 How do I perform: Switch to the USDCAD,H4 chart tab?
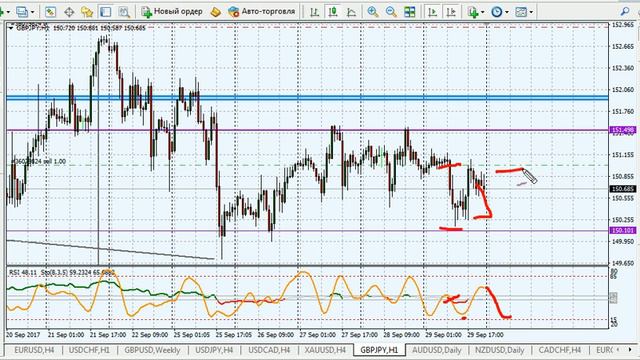pyautogui.click(x=269, y=350)
